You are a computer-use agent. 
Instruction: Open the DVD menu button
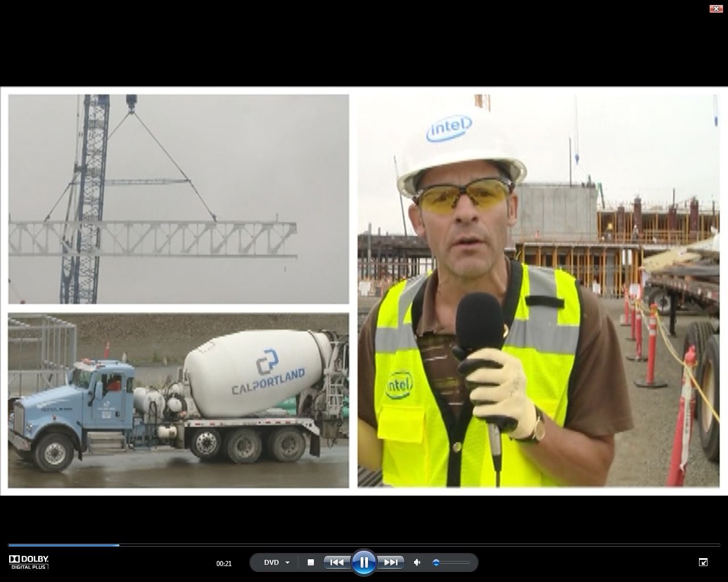[x=271, y=563]
